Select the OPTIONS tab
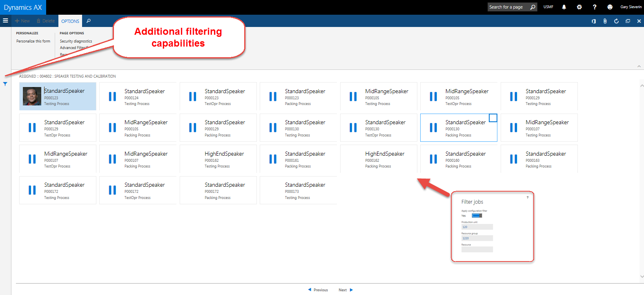Image resolution: width=644 pixels, height=295 pixels. coord(70,21)
